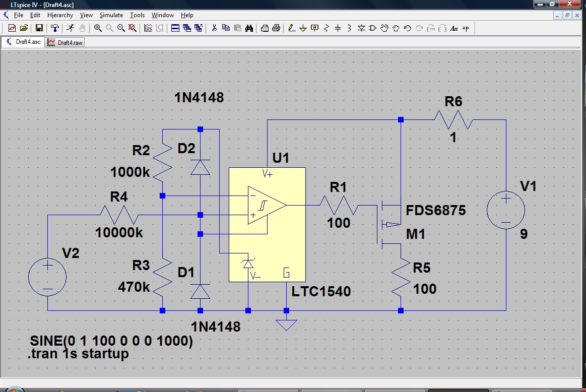586x392 pixels.
Task: Open the Hierarchy menu
Action: 60,15
